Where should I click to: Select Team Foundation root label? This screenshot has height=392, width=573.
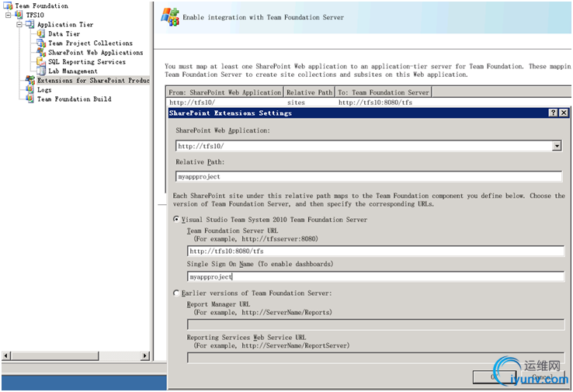coord(41,6)
